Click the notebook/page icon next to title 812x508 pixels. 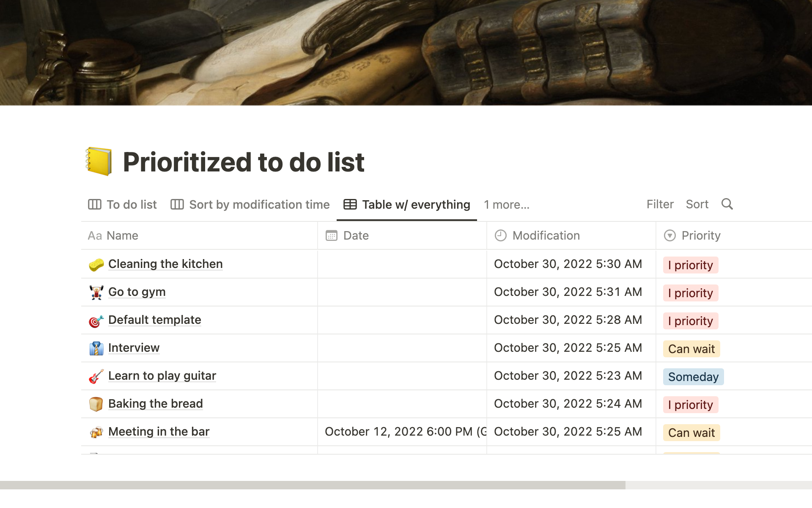pos(99,162)
